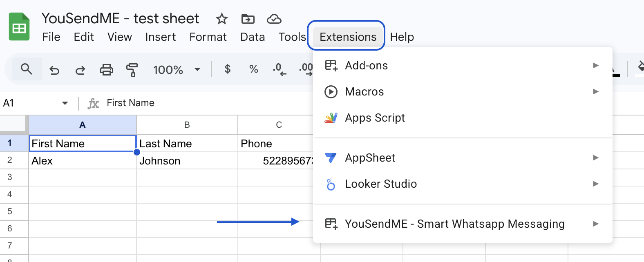Expand the Macros submenu arrow
This screenshot has height=262, width=644.
tap(596, 91)
